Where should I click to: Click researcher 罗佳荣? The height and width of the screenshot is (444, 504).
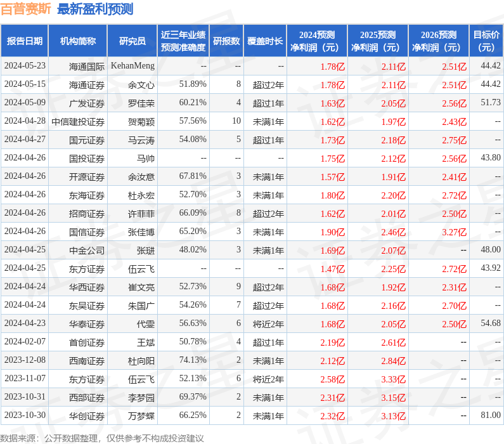tap(141, 103)
